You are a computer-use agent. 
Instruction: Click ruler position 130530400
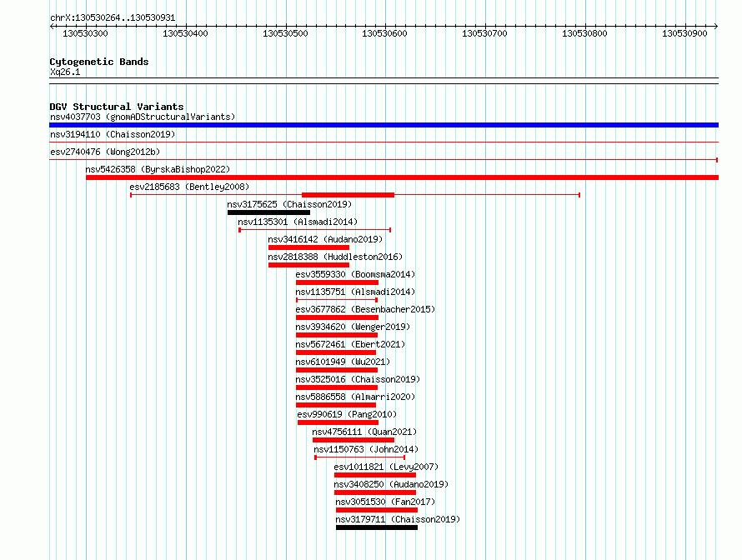click(x=185, y=33)
